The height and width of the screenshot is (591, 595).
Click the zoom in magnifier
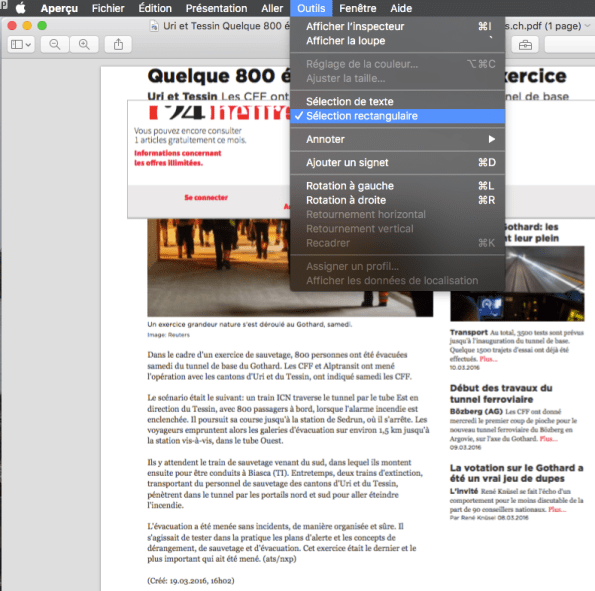point(84,44)
